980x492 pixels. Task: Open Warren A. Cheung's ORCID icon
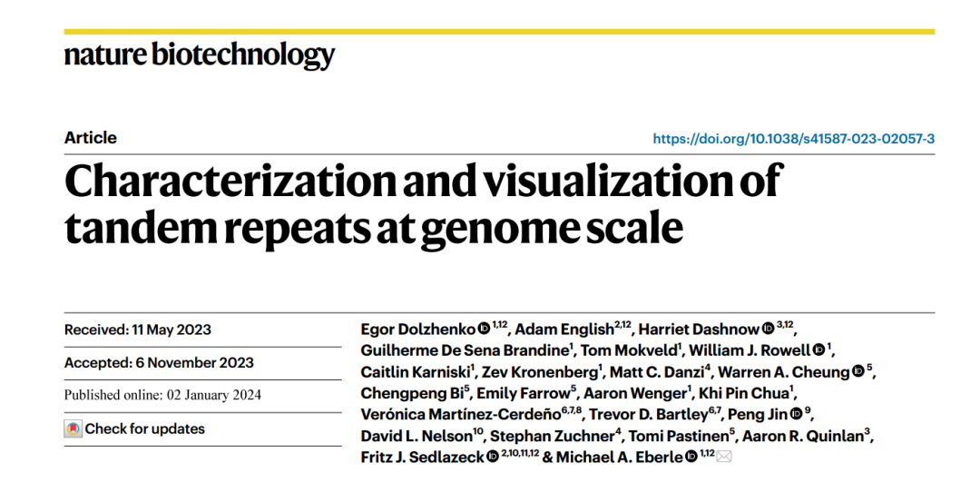coord(858,372)
